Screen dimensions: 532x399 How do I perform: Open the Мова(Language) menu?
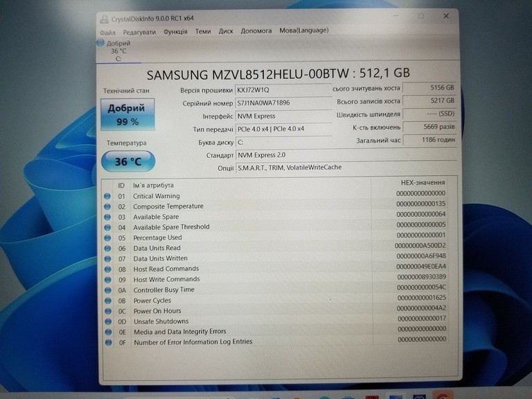303,30
